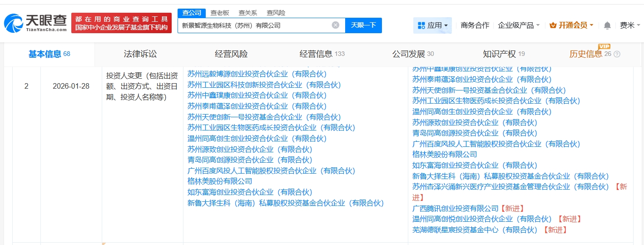This screenshot has height=245, width=644.
Task: Switch to the 查老板 search tab
Action: [x=220, y=13]
